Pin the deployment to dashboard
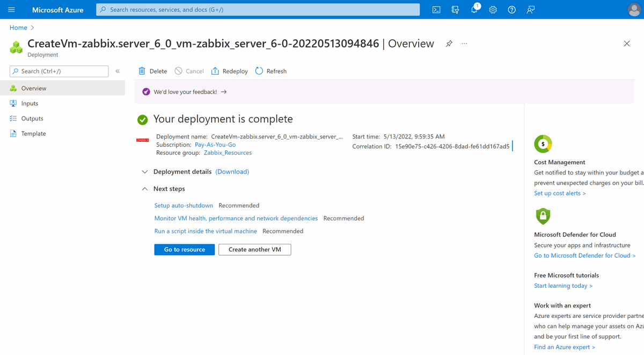The image size is (644, 355). coord(449,44)
